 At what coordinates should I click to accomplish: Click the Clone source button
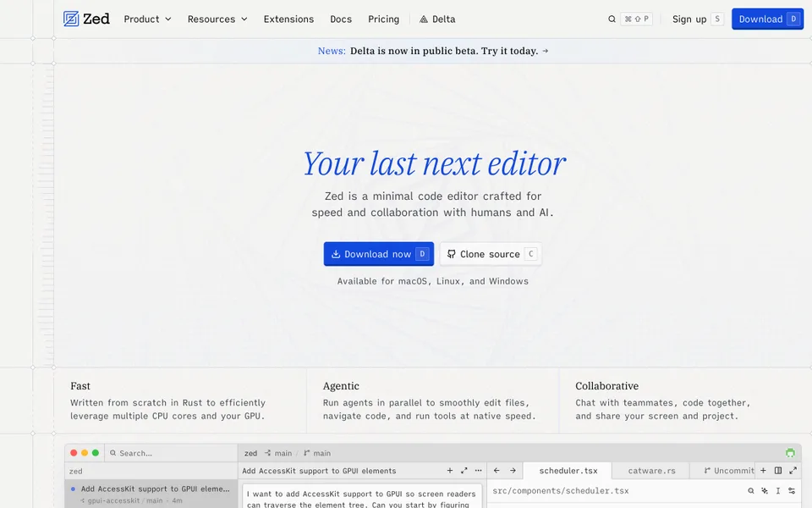491,254
